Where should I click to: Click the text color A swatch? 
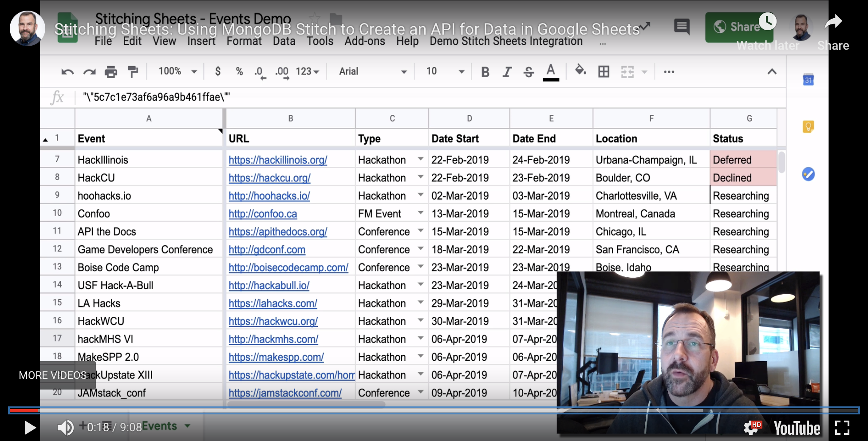click(551, 72)
